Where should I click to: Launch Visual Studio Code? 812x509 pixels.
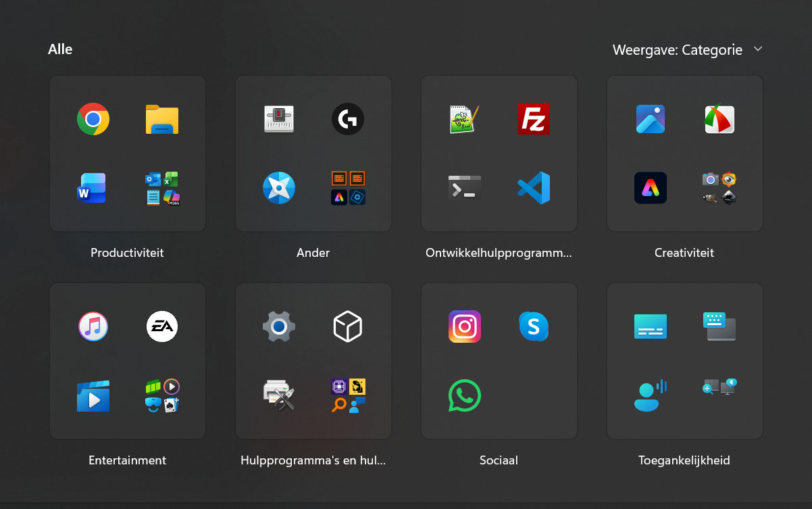point(533,188)
